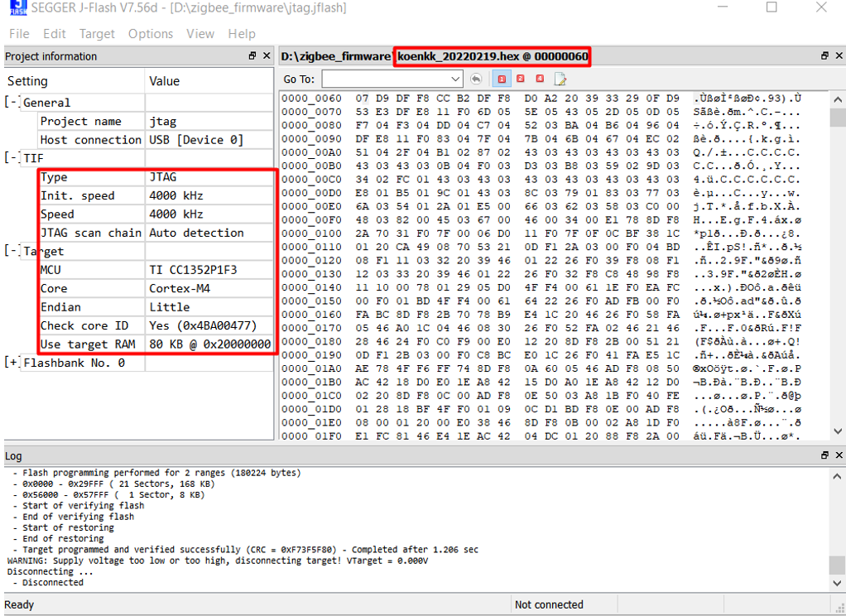Open the Target menu
The height and width of the screenshot is (616, 846).
pyautogui.click(x=97, y=33)
